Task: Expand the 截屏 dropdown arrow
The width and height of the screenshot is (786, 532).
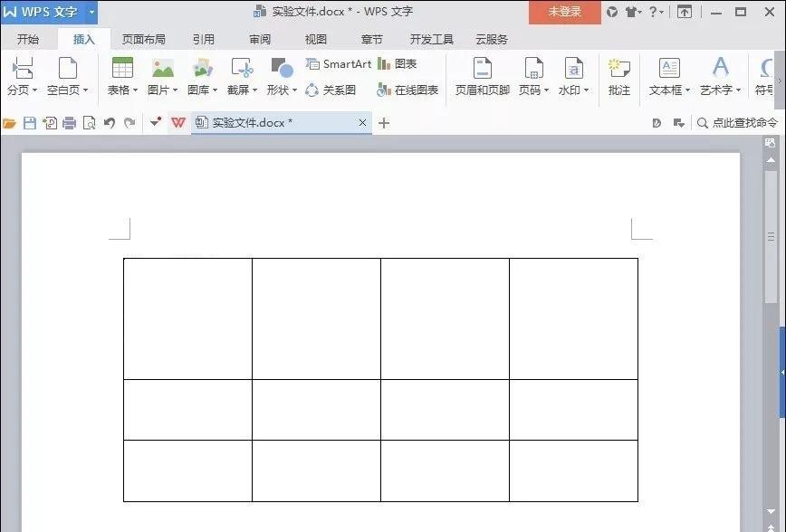Action: 254,90
